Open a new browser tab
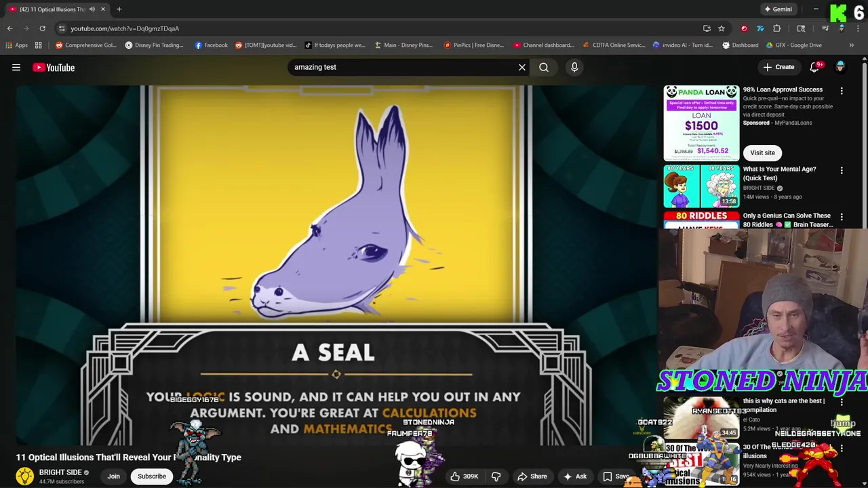868x488 pixels. 119,9
